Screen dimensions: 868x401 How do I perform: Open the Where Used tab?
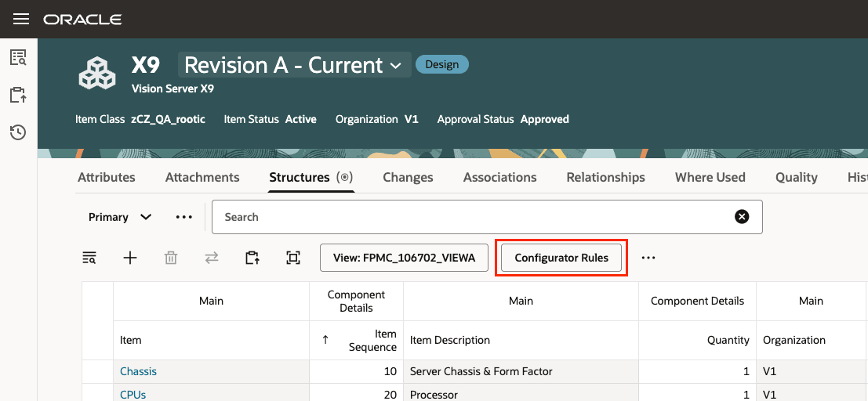coord(710,178)
